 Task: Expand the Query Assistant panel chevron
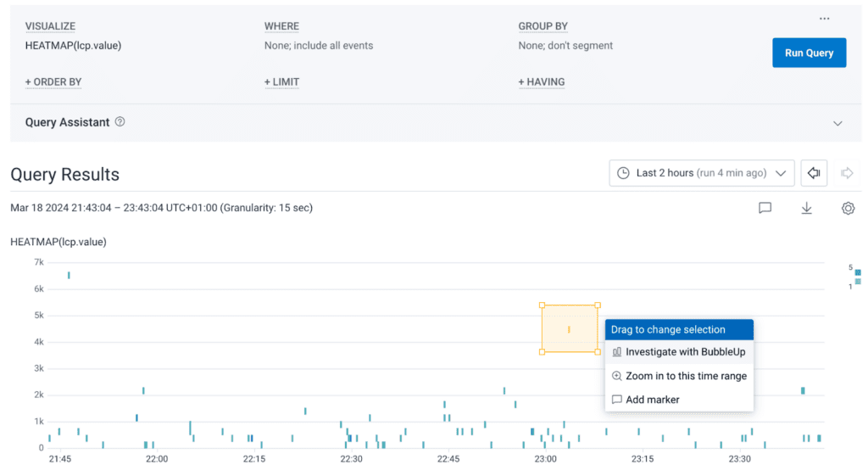[x=837, y=123]
